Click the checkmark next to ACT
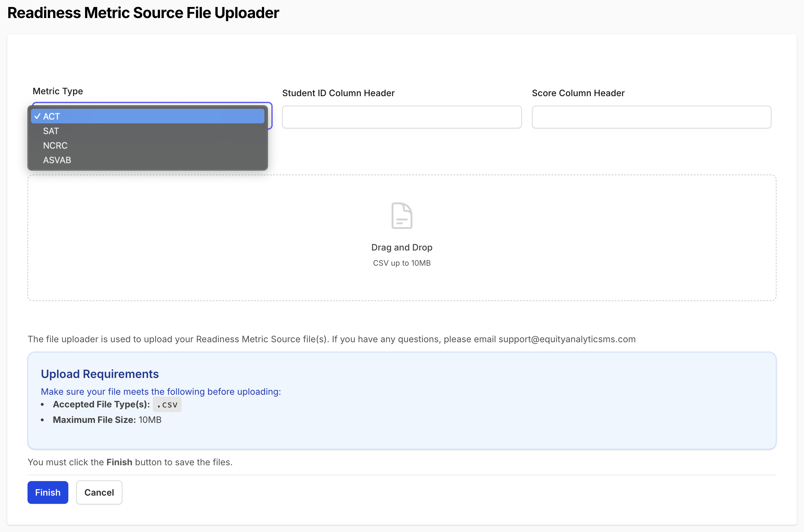Screen dimensions: 804x532 [37, 116]
